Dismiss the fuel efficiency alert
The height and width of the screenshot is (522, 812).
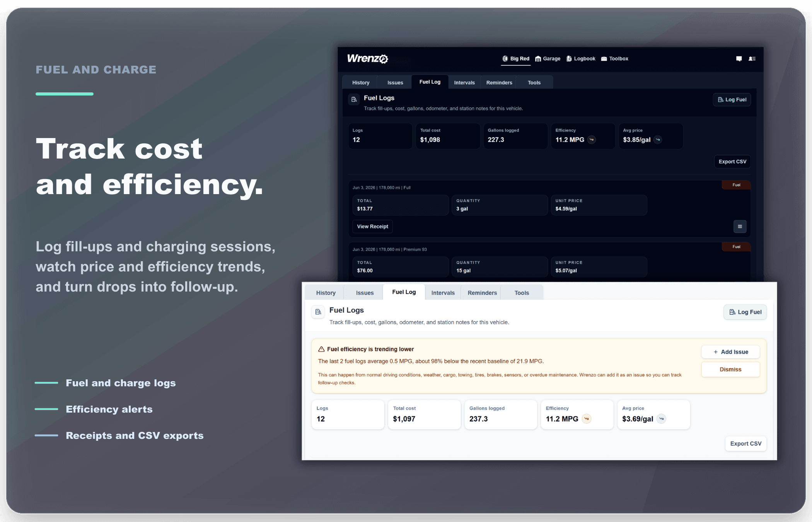[730, 369]
